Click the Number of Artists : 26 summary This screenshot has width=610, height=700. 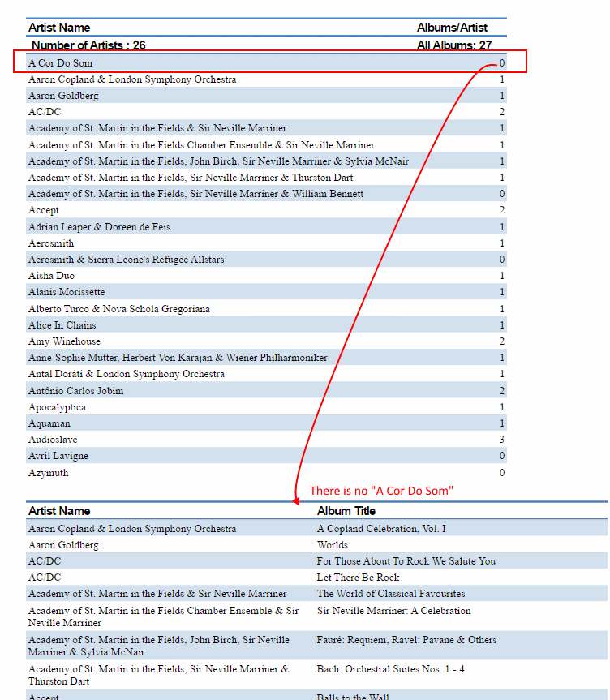88,45
